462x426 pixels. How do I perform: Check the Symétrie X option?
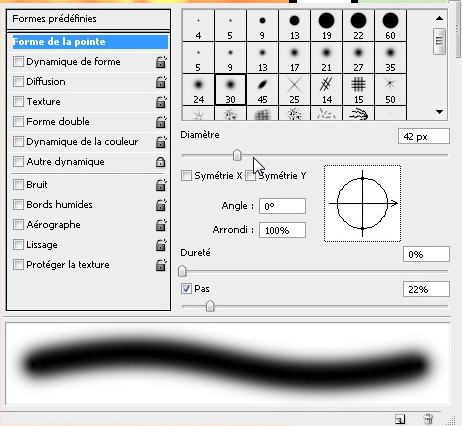pyautogui.click(x=186, y=175)
